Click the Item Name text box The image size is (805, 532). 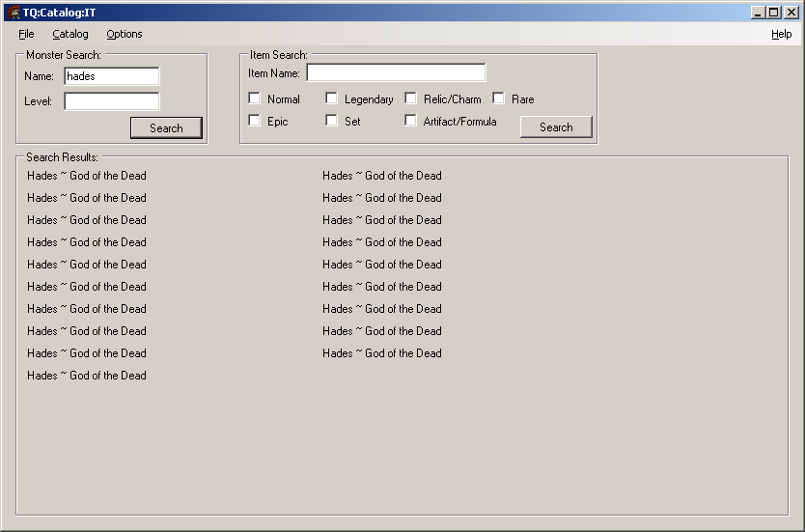pyautogui.click(x=396, y=73)
